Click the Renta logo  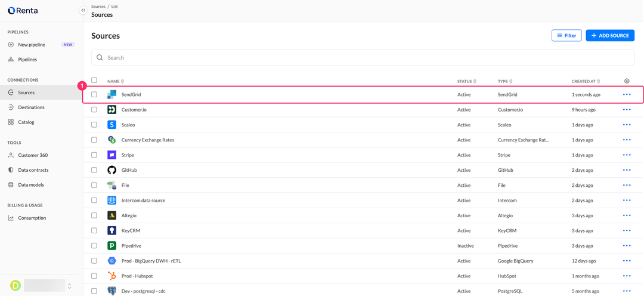23,11
